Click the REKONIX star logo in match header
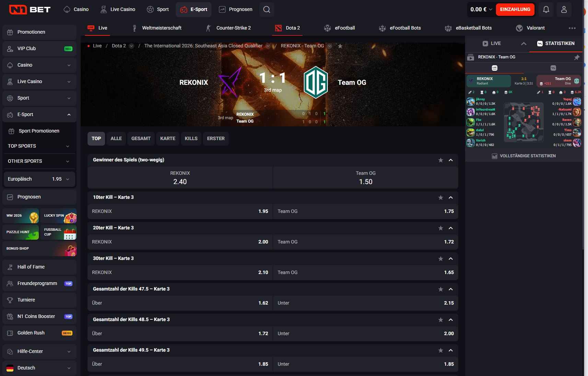588x376 pixels. click(230, 82)
